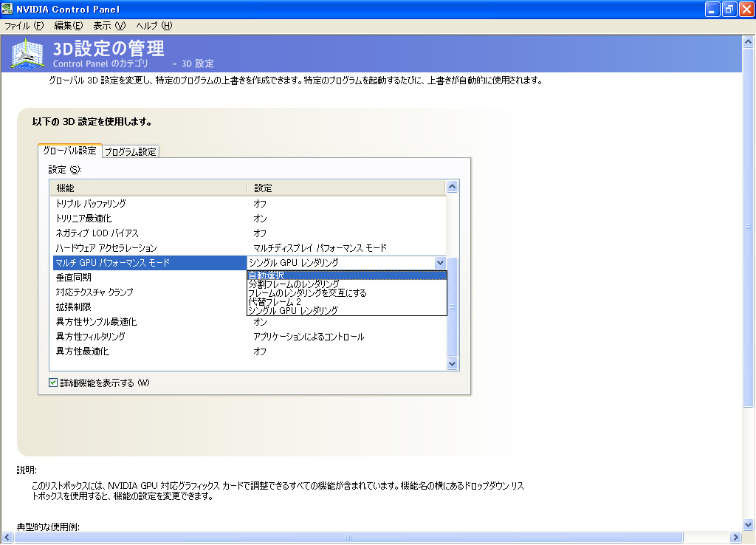Image resolution: width=756 pixels, height=545 pixels.
Task: Click the 3D settings cube icon in header
Action: point(28,53)
